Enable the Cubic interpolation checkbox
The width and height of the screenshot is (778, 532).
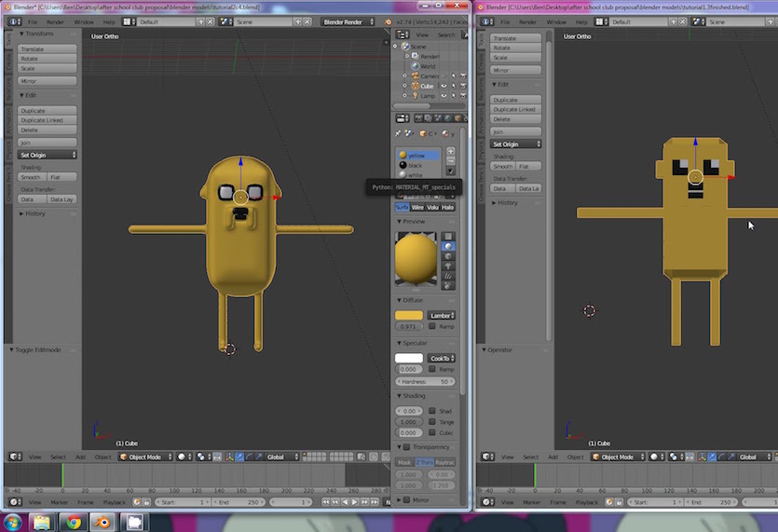click(432, 432)
